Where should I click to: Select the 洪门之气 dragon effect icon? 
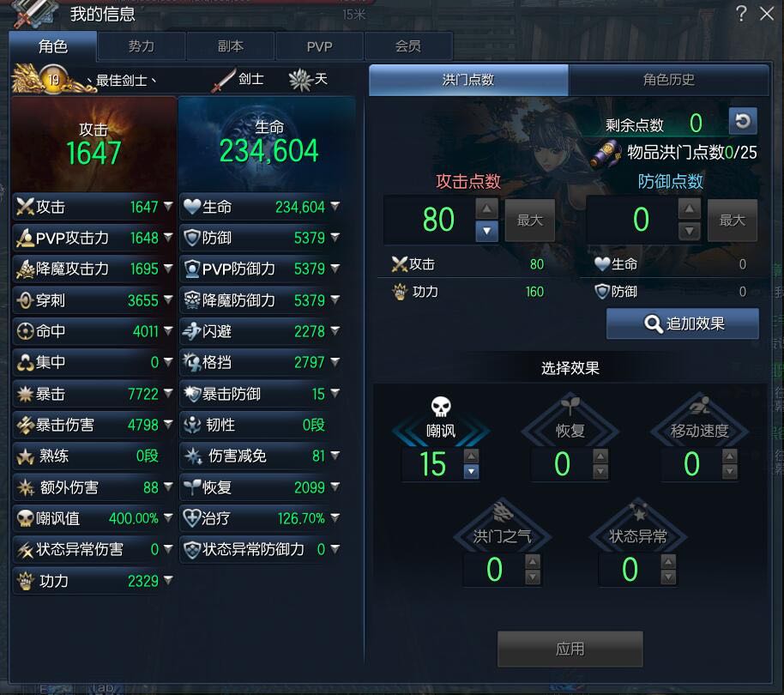[x=503, y=511]
